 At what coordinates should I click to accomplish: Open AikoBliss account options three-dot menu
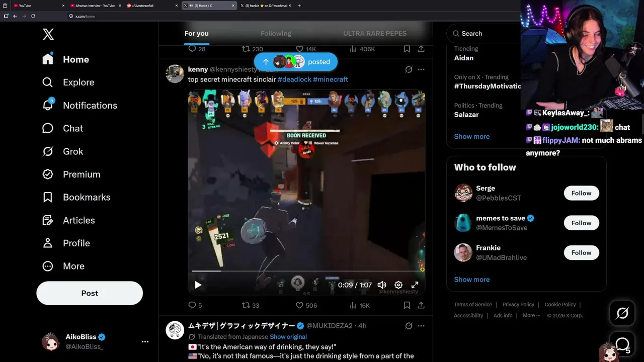click(x=145, y=341)
